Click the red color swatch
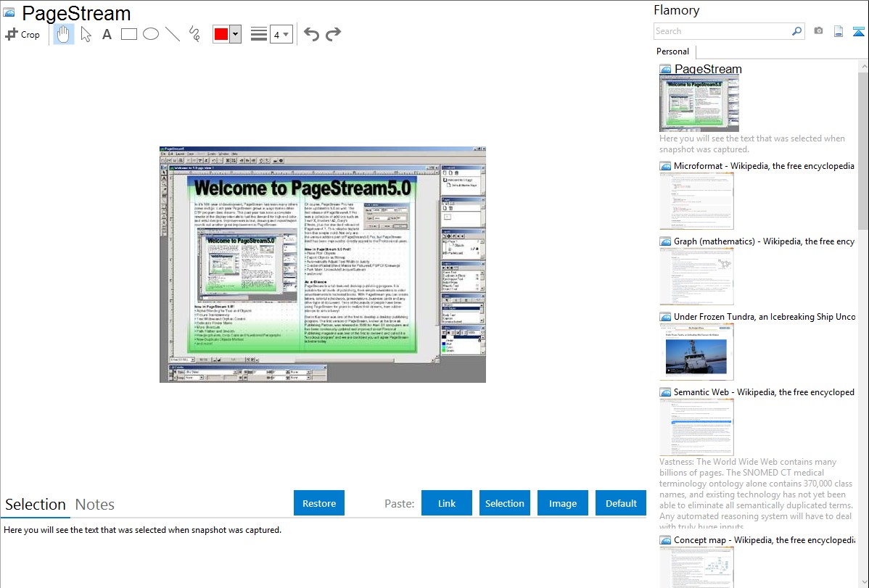 [221, 34]
